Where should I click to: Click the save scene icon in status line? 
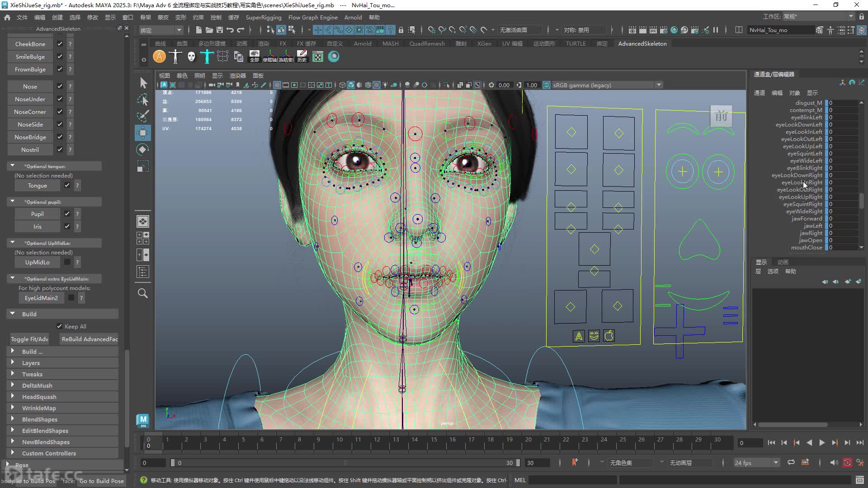click(220, 30)
